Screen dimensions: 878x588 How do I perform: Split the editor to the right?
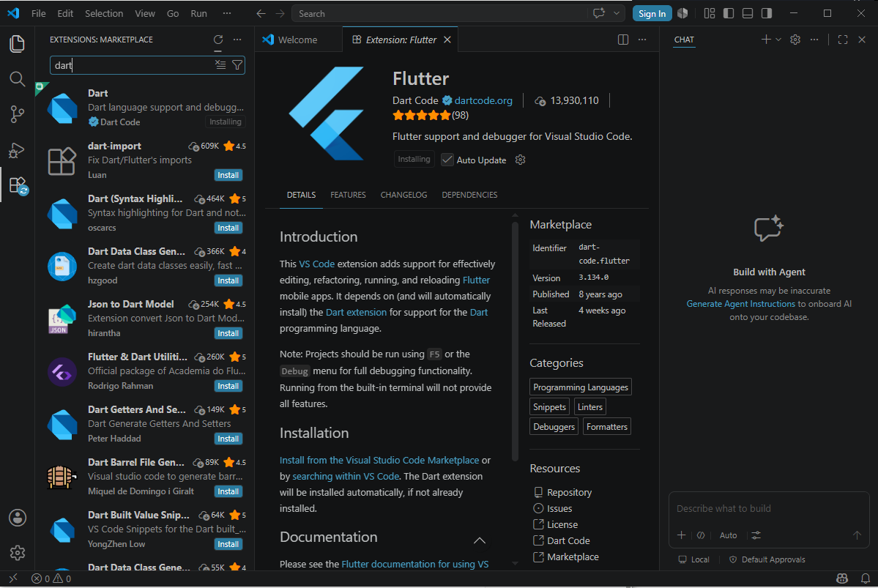coord(623,40)
